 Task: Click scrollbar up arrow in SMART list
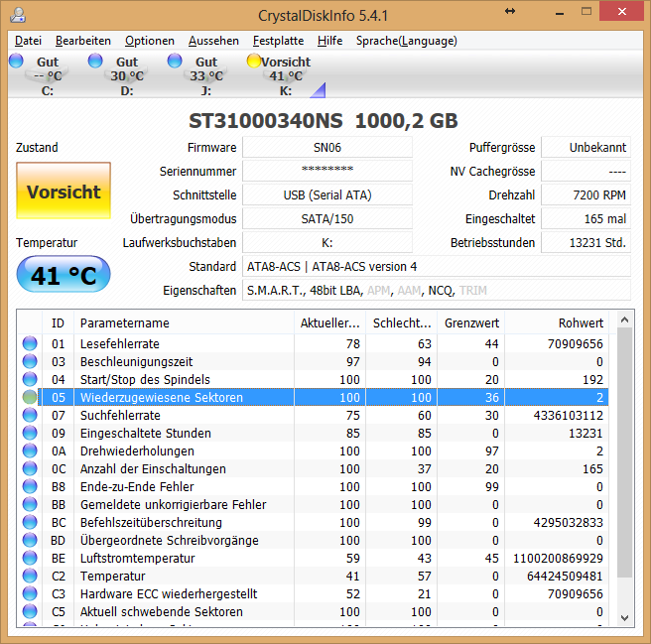[x=624, y=320]
